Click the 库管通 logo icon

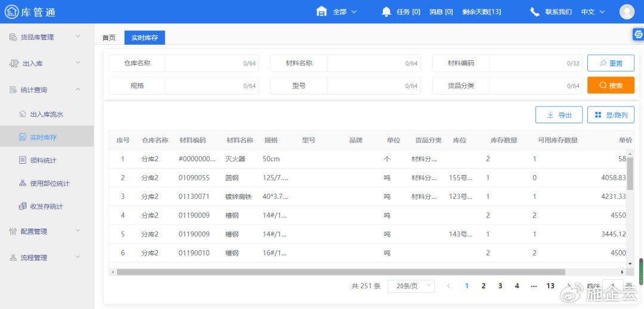(x=11, y=11)
